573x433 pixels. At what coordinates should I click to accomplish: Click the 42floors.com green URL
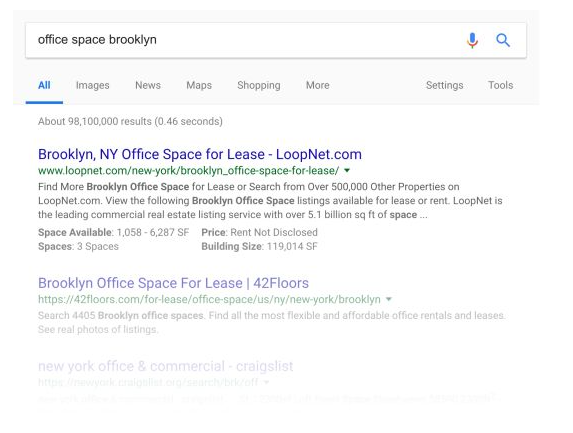click(x=209, y=300)
